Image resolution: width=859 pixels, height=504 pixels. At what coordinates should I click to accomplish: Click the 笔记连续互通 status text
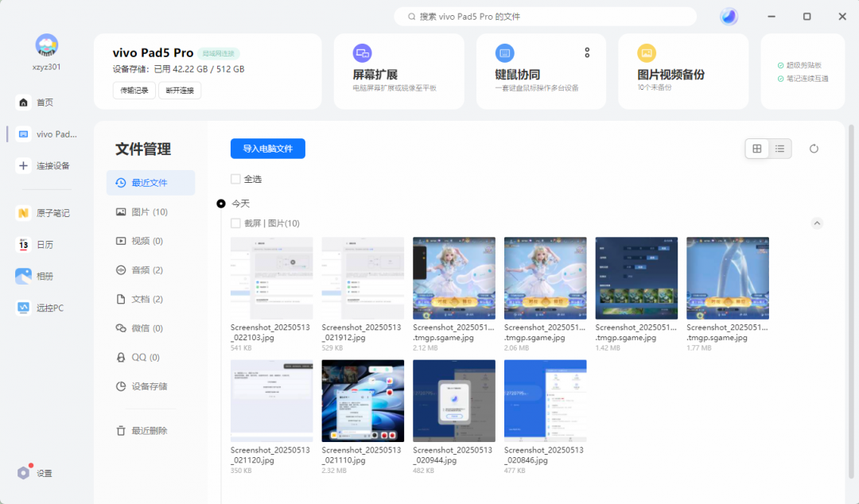pos(807,79)
